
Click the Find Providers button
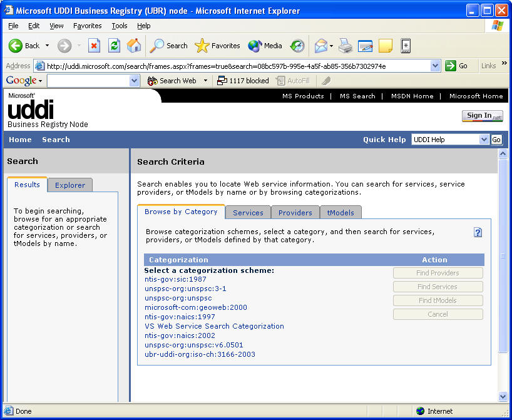[x=438, y=273]
